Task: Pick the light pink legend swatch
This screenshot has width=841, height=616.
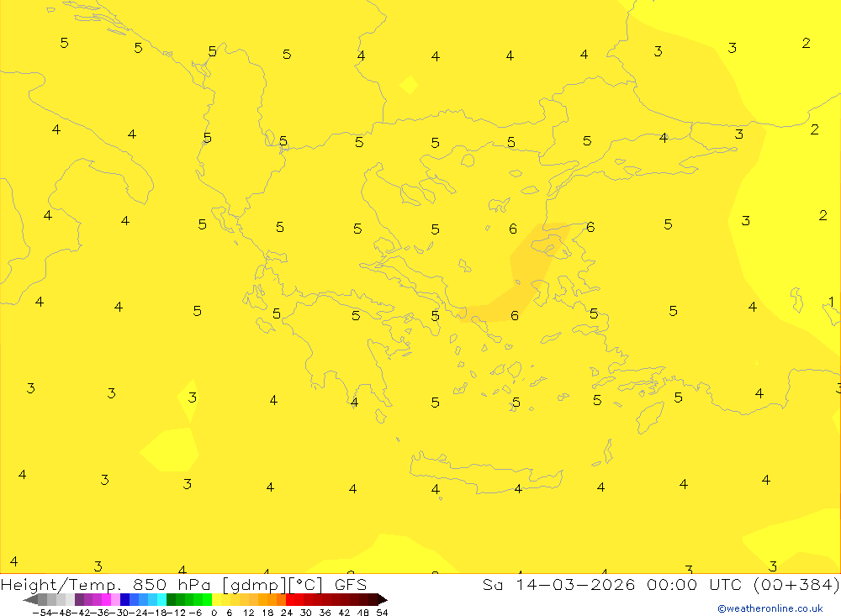Action: click(115, 600)
